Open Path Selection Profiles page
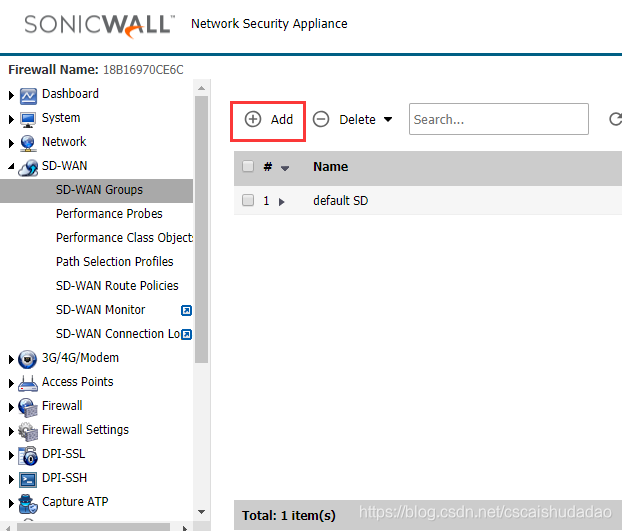622x531 pixels. (115, 262)
